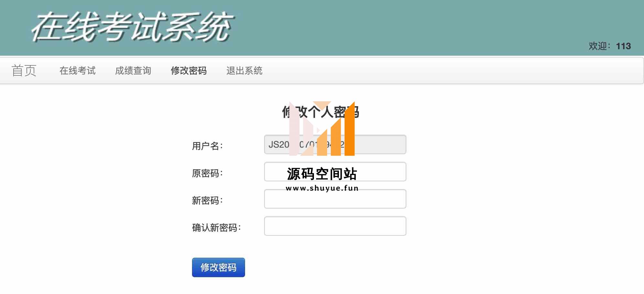Click the disabled username input field

378,144
